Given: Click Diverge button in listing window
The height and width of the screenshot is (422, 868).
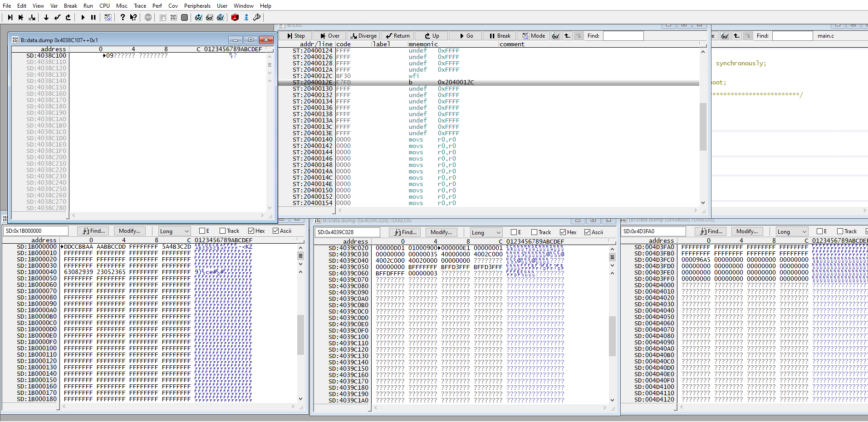Looking at the screenshot, I should [x=363, y=36].
